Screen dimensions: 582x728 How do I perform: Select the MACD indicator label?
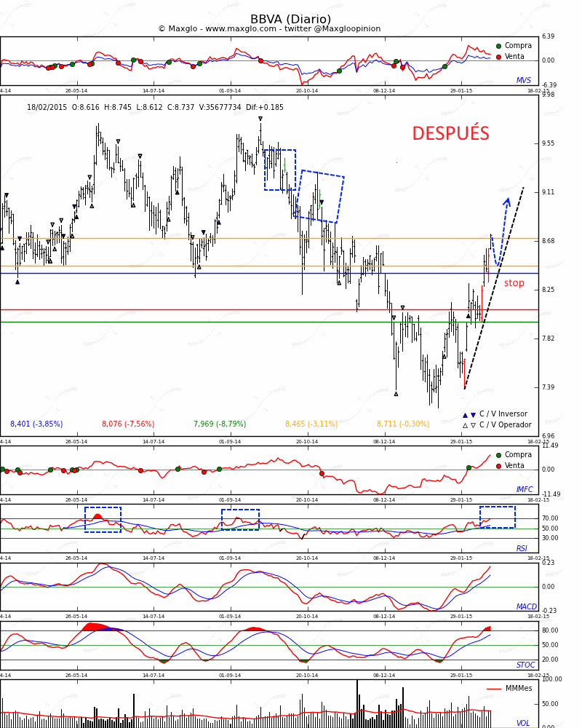click(x=526, y=606)
